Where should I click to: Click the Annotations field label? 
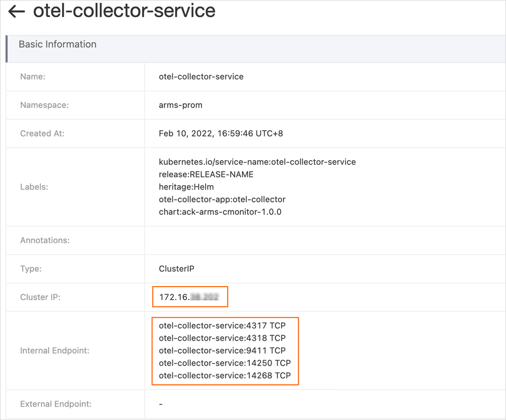coord(45,240)
